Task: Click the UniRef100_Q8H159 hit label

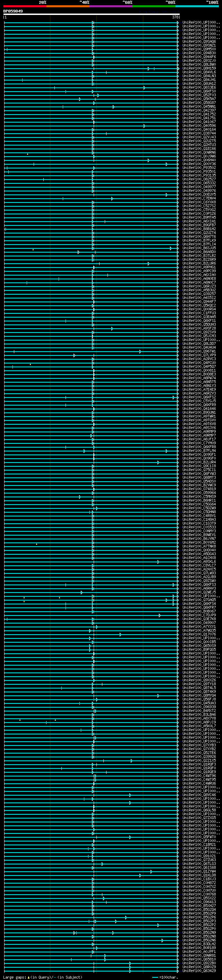Action: (199, 68)
